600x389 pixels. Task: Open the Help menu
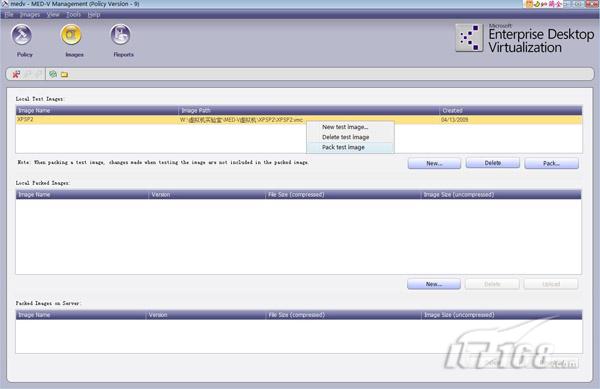94,15
